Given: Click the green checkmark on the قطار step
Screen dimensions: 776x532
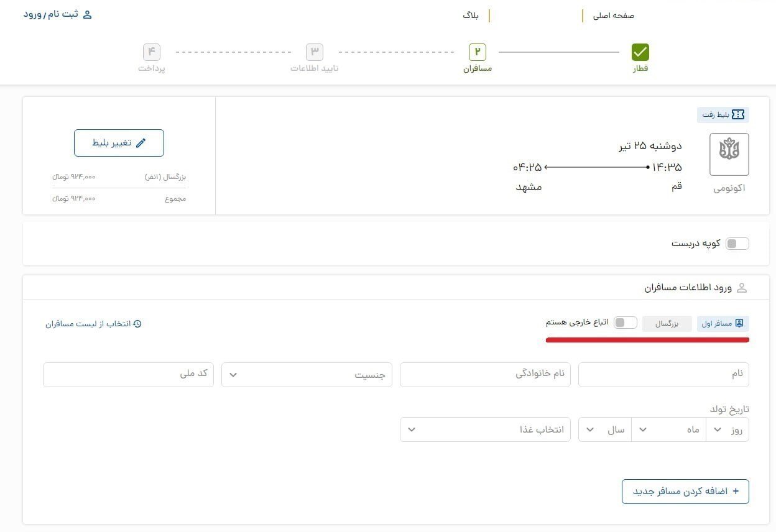Looking at the screenshot, I should coord(640,52).
